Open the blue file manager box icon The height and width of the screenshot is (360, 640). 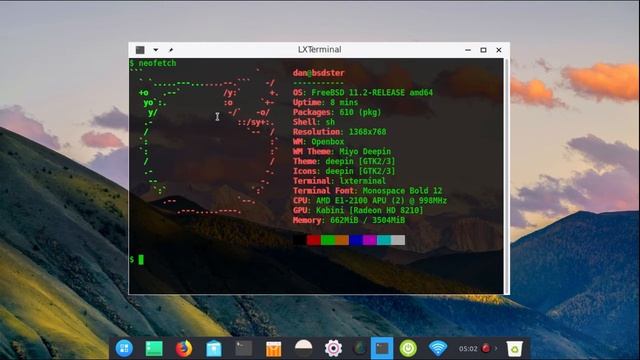tap(213, 349)
